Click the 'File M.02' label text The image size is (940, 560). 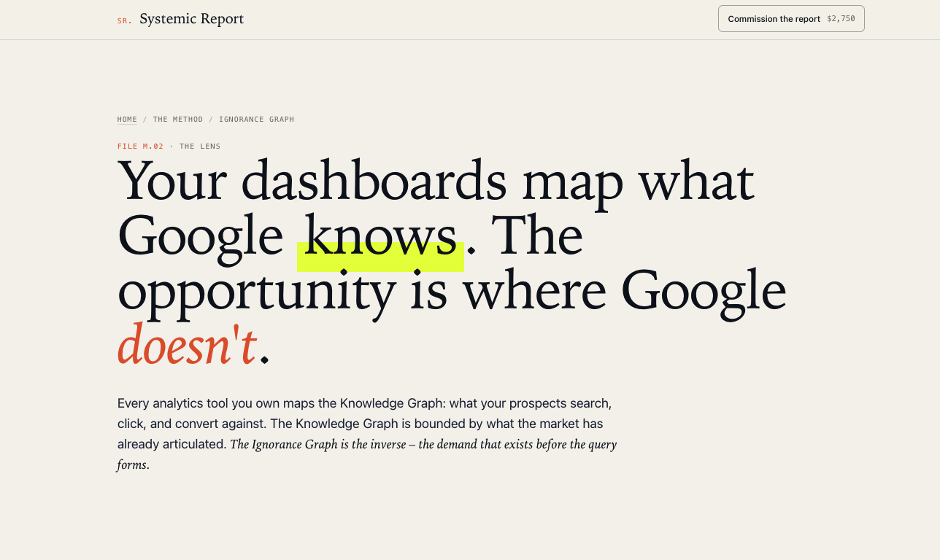(x=141, y=147)
